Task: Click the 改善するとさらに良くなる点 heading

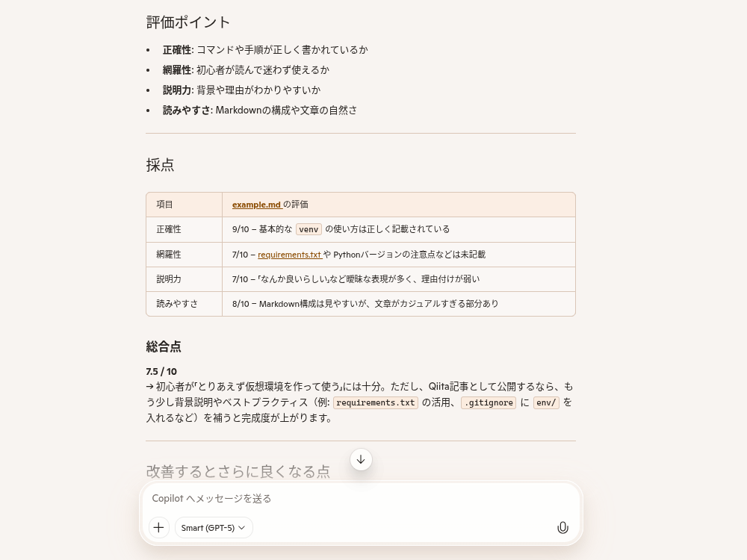Action: click(238, 471)
